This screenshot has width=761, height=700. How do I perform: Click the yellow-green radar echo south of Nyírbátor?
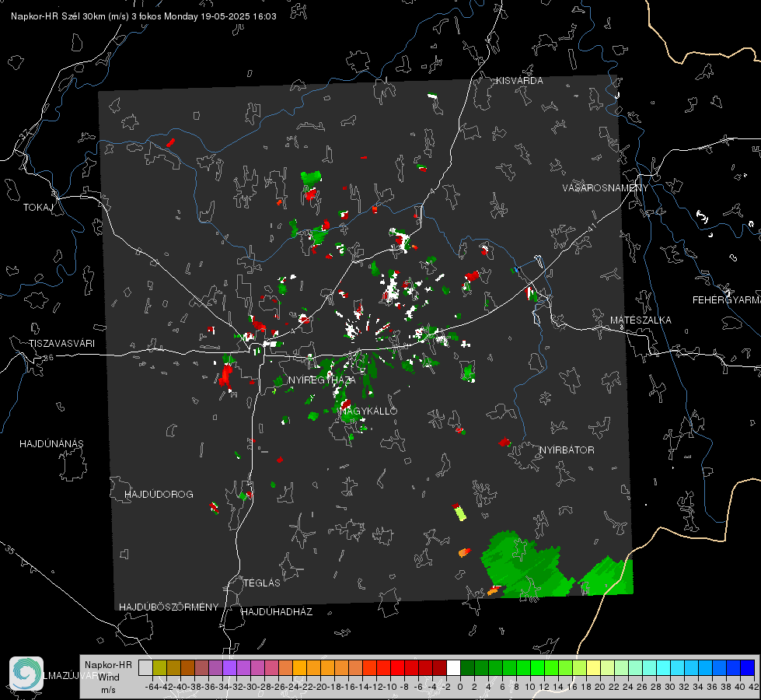(459, 513)
